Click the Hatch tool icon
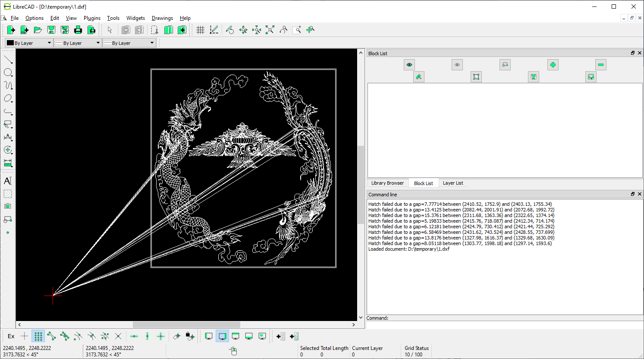The width and height of the screenshot is (644, 359). point(8,194)
